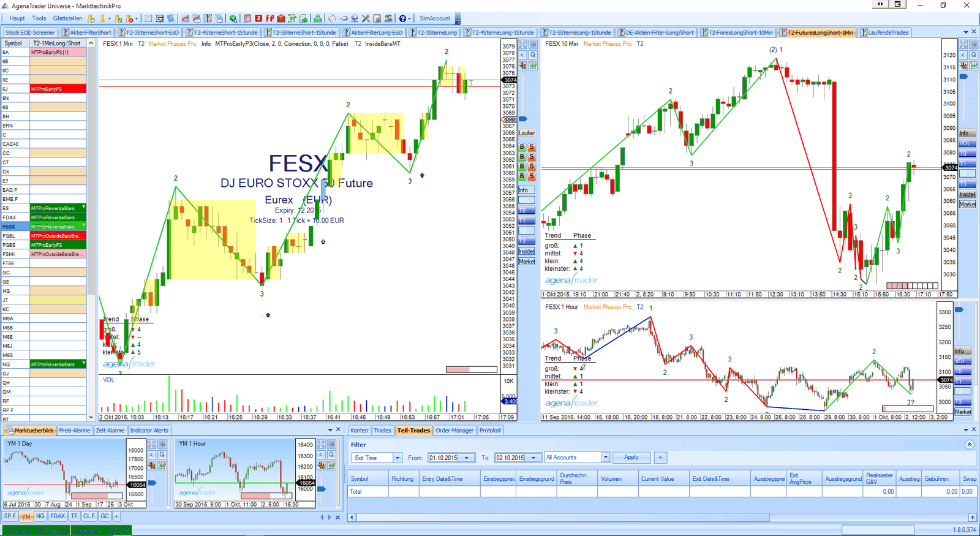Open the Teil-Trades panel options arrow

[965, 430]
